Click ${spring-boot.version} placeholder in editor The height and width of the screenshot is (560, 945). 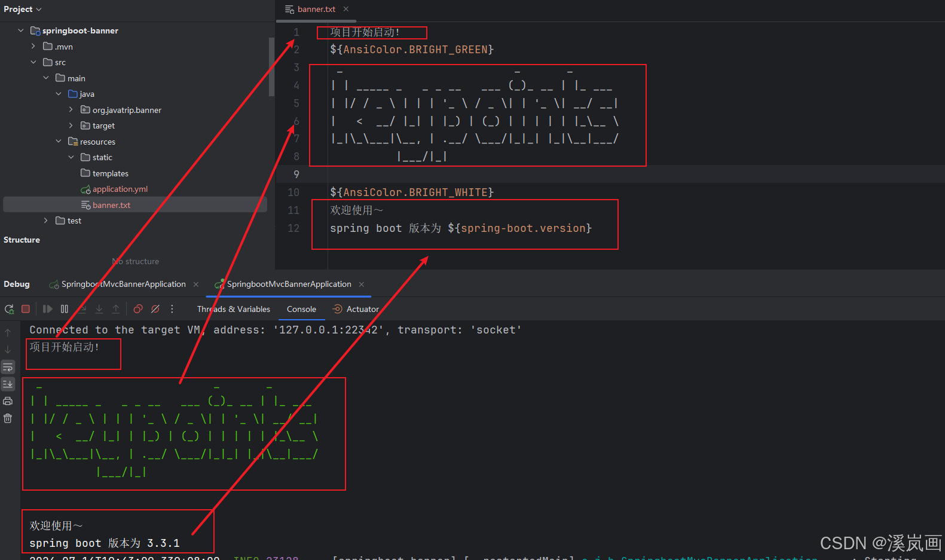click(x=519, y=228)
